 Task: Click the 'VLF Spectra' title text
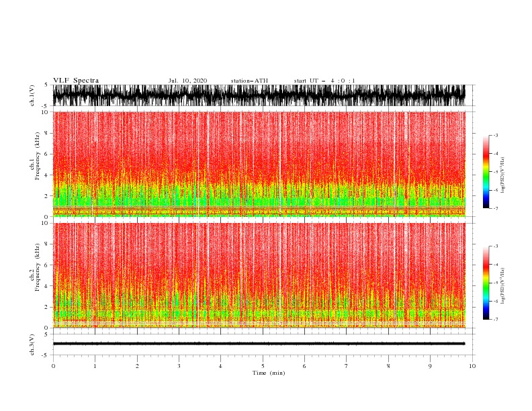(76, 81)
